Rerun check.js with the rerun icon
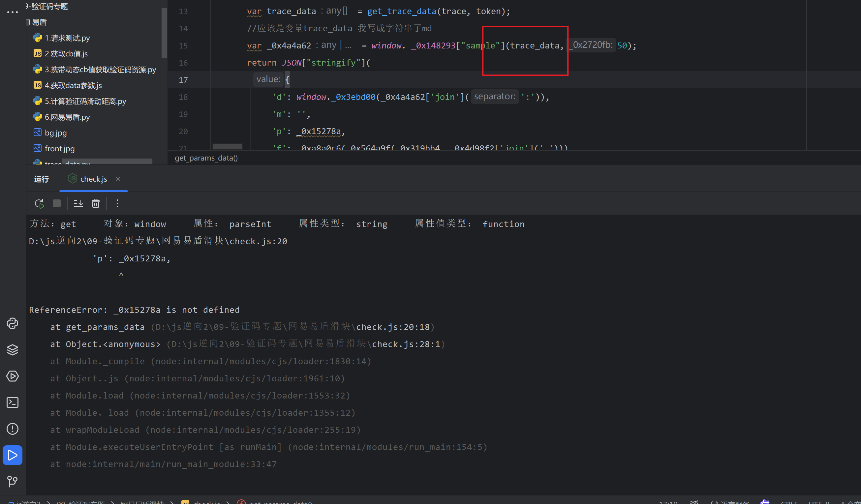Image resolution: width=861 pixels, height=504 pixels. pyautogui.click(x=39, y=203)
